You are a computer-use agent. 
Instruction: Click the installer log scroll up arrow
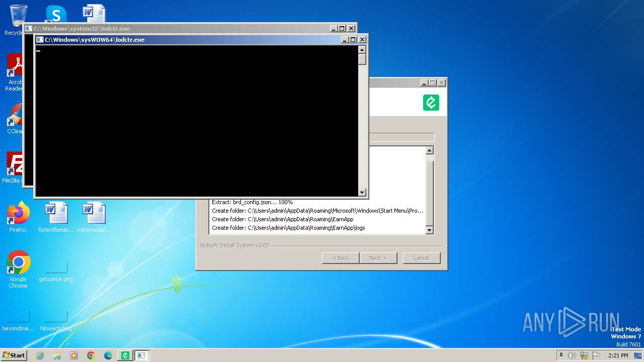point(429,150)
